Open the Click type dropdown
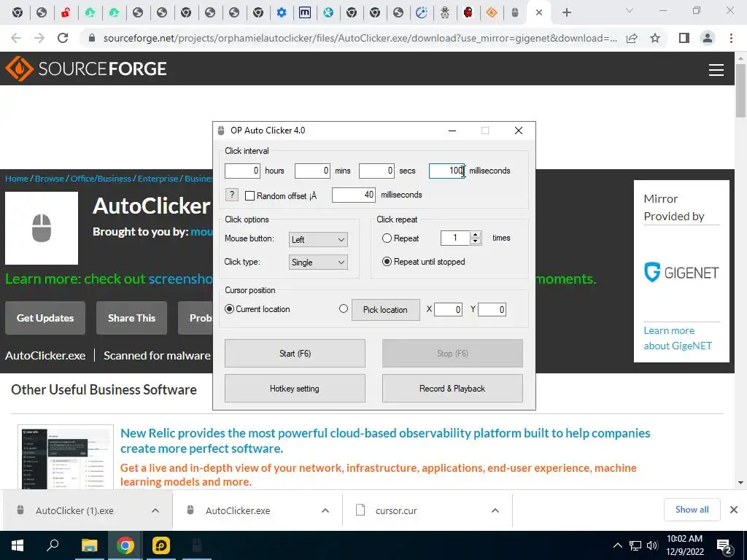The width and height of the screenshot is (747, 560). (x=318, y=262)
